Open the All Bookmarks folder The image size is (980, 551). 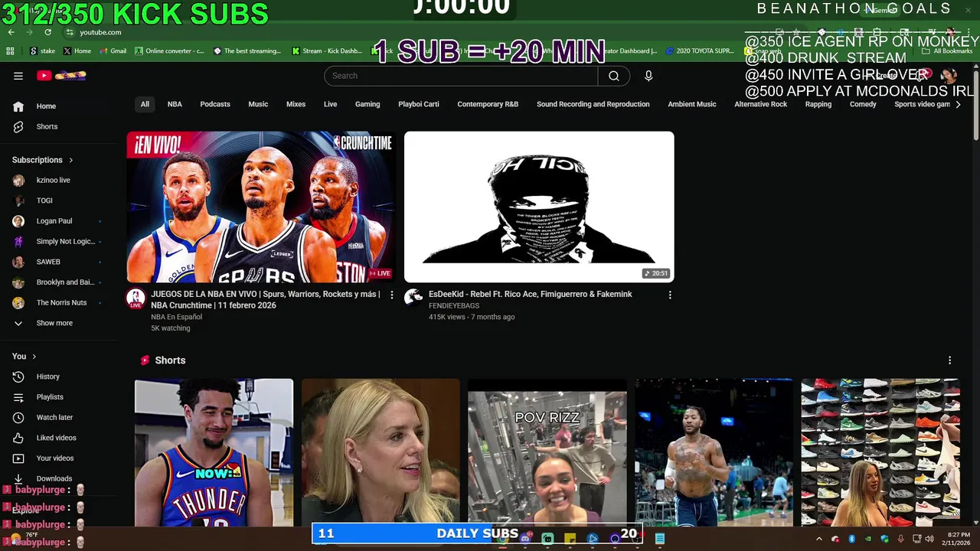point(947,51)
